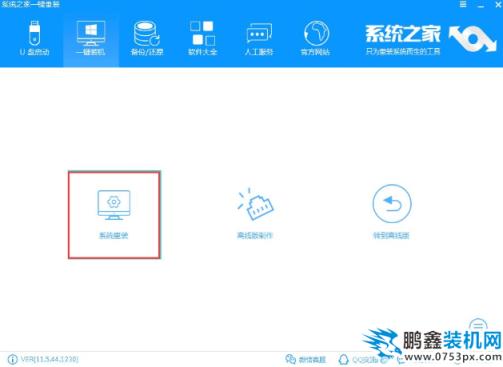Visit the 官方网站 globe tab

tap(316, 38)
